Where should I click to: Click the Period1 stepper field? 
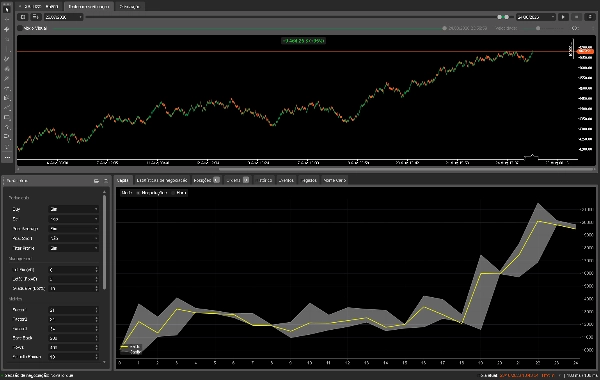coord(73,310)
